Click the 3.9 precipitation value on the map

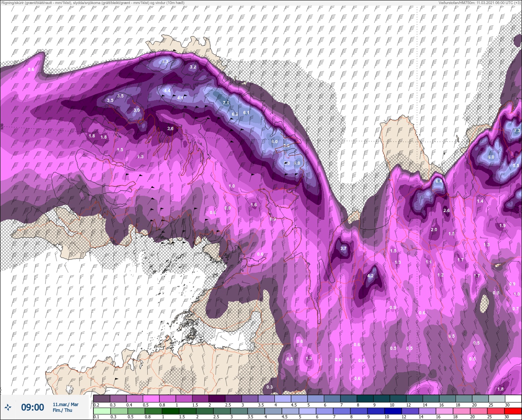pyautogui.click(x=137, y=110)
